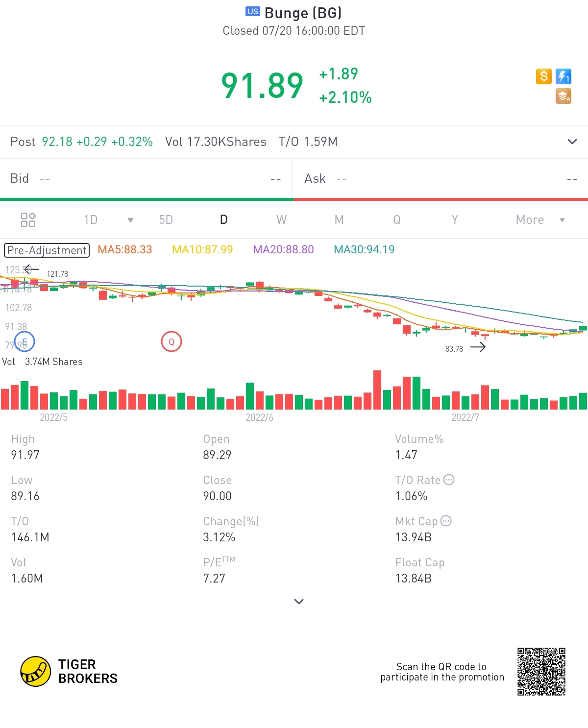This screenshot has width=588, height=728.
Task: Tap the P/E TTM value 7.27
Action: click(214, 578)
